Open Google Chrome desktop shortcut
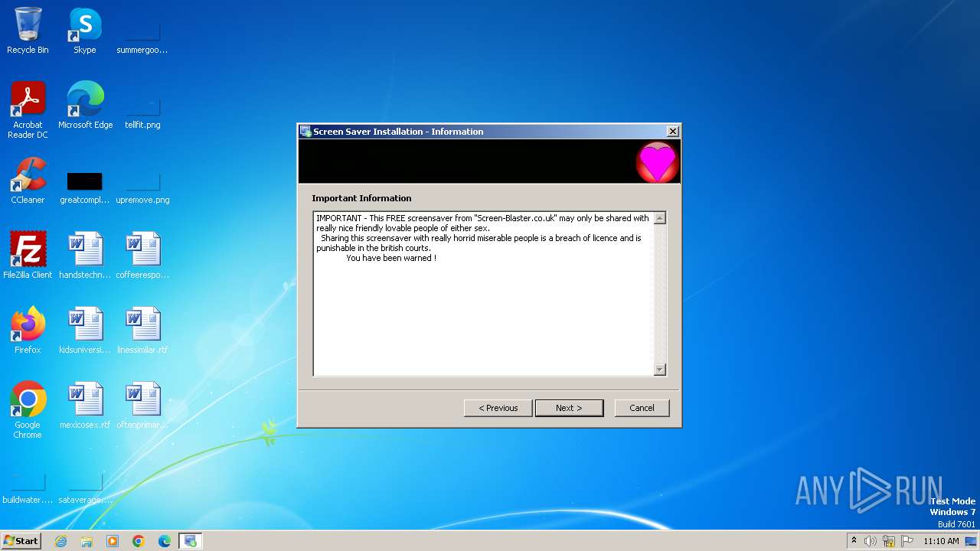 tap(28, 410)
